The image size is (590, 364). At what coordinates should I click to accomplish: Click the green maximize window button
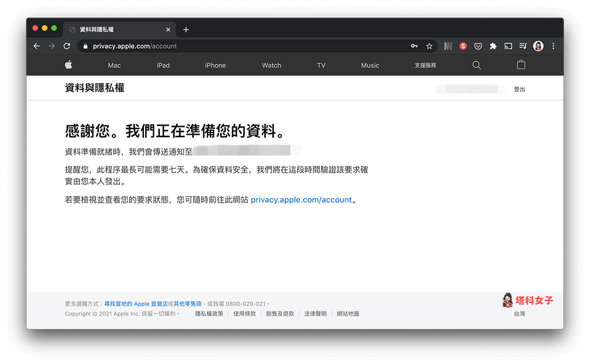click(54, 28)
